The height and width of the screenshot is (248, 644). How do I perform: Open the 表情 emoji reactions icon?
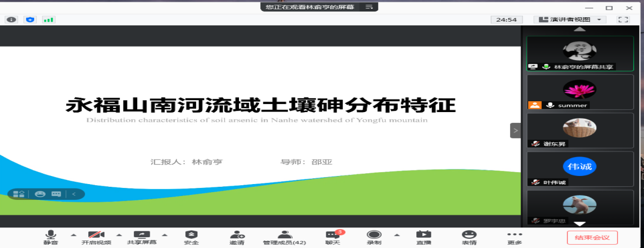pos(469,234)
